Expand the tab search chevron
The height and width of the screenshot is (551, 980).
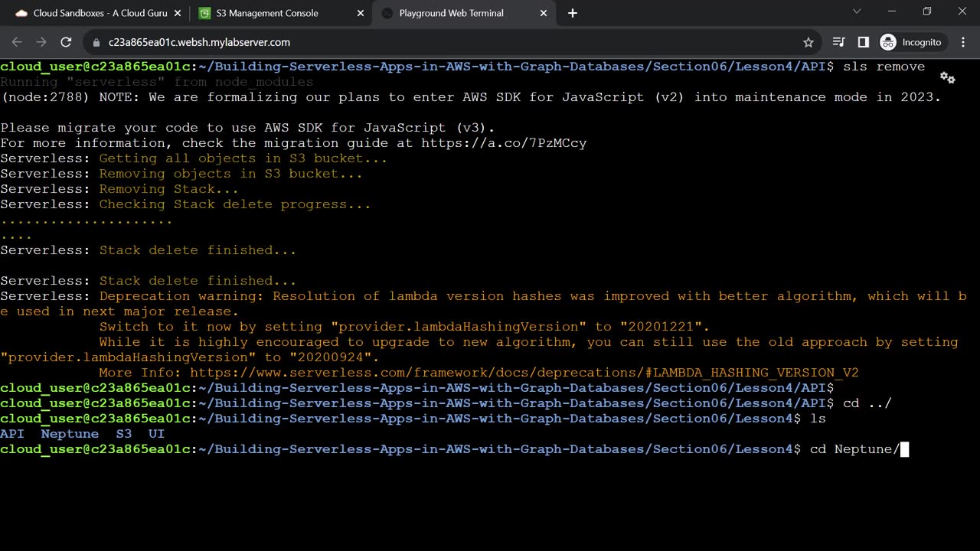pyautogui.click(x=857, y=11)
